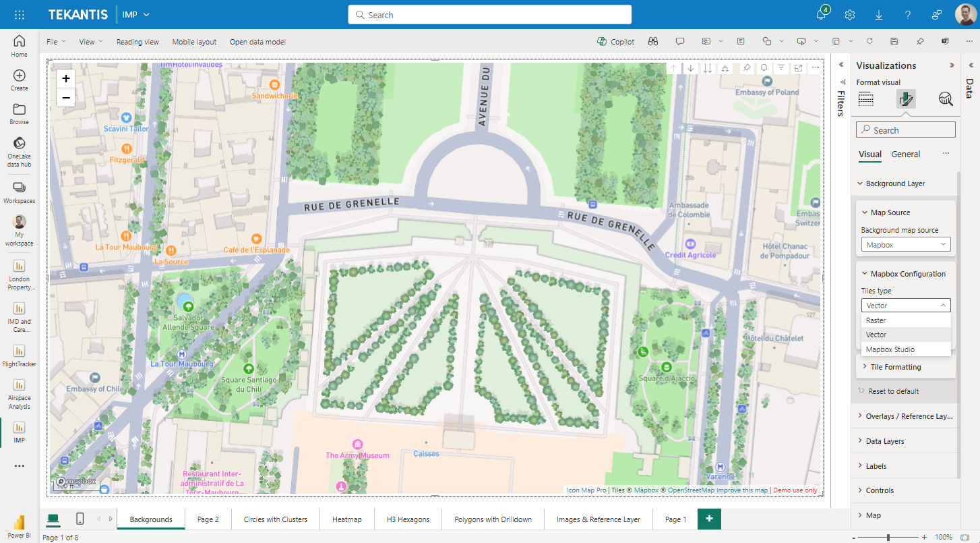Select the Build visual icon in Visualizations
This screenshot has height=543, width=980.
866,98
